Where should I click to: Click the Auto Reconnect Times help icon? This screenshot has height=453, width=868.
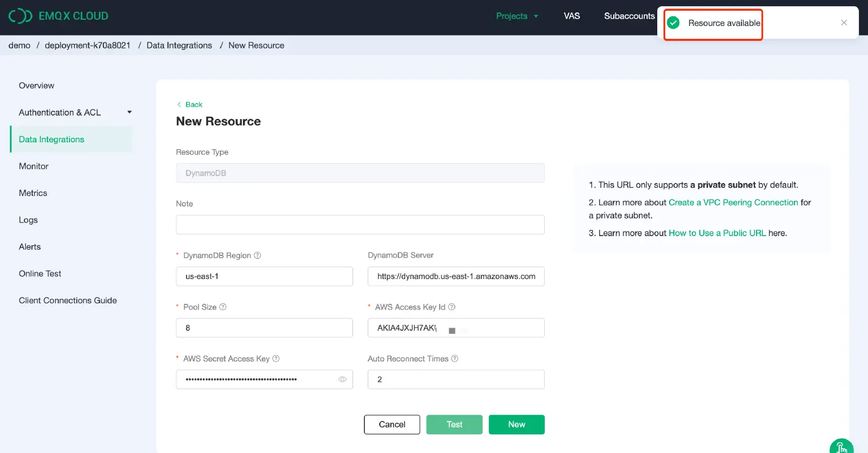tap(455, 358)
